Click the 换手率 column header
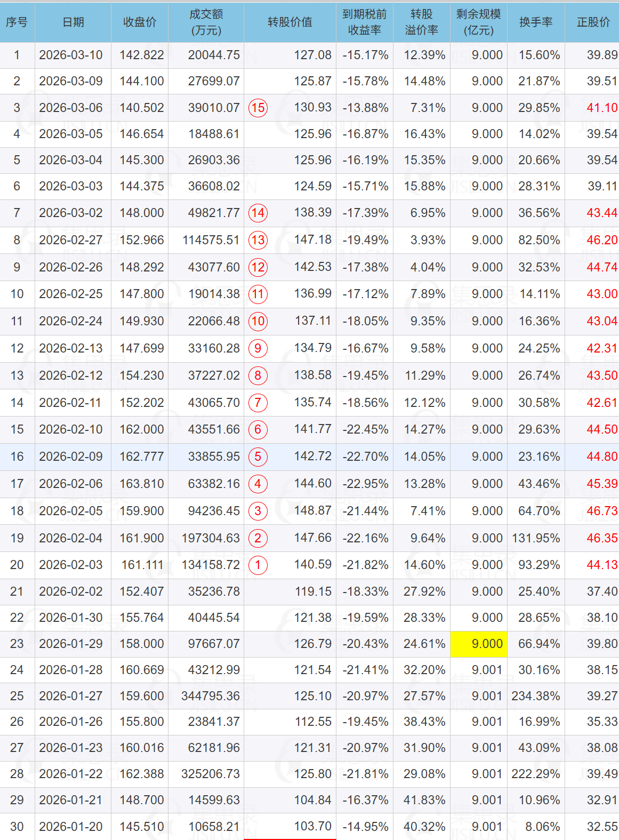Screen dimensions: 619x840 pyautogui.click(x=536, y=22)
